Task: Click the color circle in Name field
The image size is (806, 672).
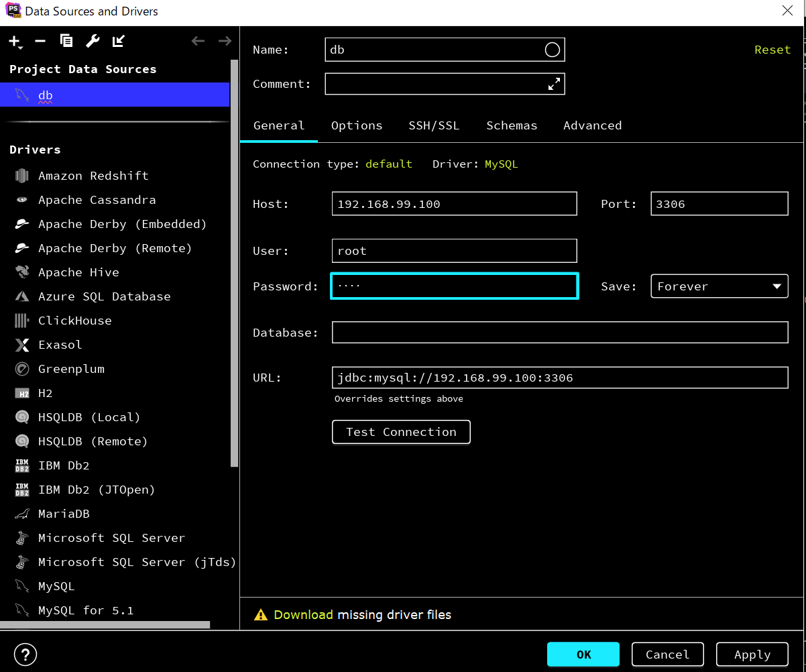Action: point(552,50)
